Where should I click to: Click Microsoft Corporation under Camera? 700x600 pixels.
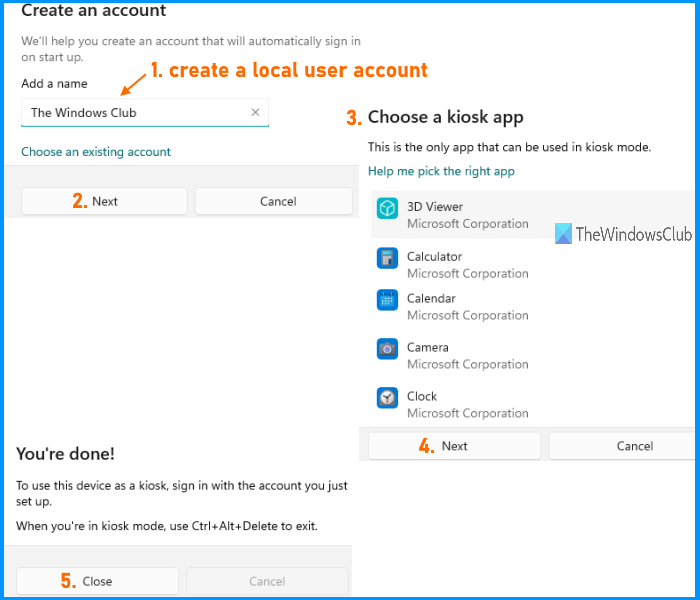click(x=468, y=364)
